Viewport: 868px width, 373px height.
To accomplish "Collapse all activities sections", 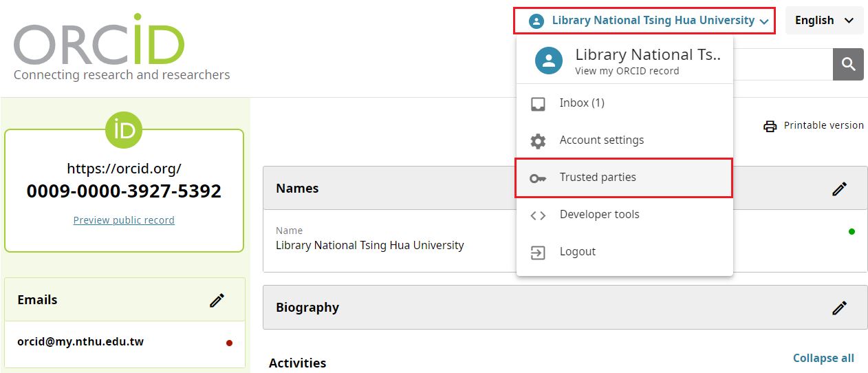I will pos(823,358).
